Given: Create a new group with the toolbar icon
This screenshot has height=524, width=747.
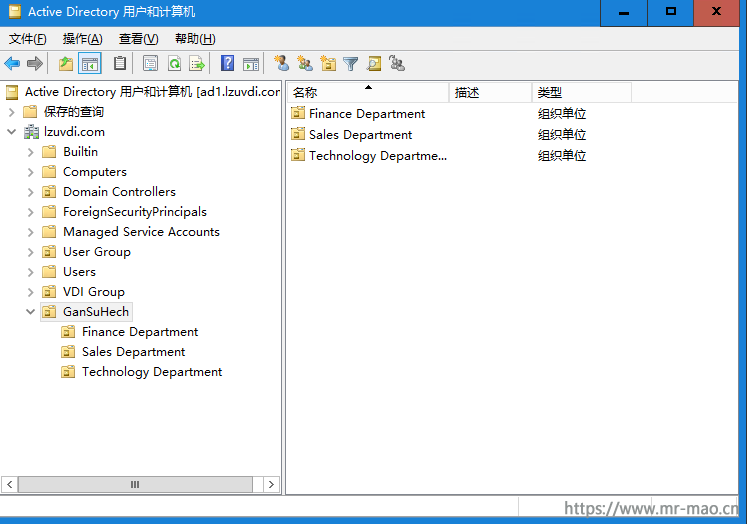Looking at the screenshot, I should pyautogui.click(x=305, y=63).
